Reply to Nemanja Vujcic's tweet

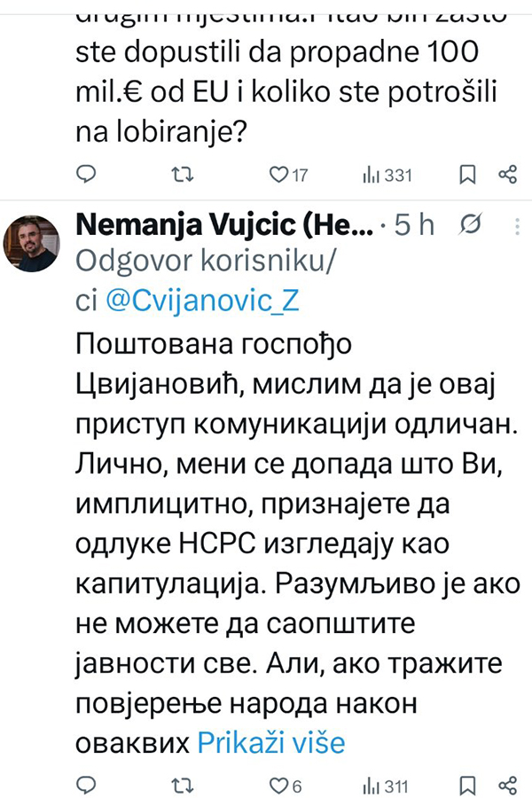85,785
